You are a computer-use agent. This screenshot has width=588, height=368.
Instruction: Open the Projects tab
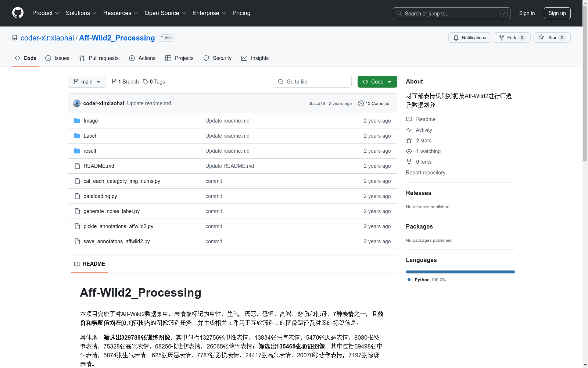point(179,58)
